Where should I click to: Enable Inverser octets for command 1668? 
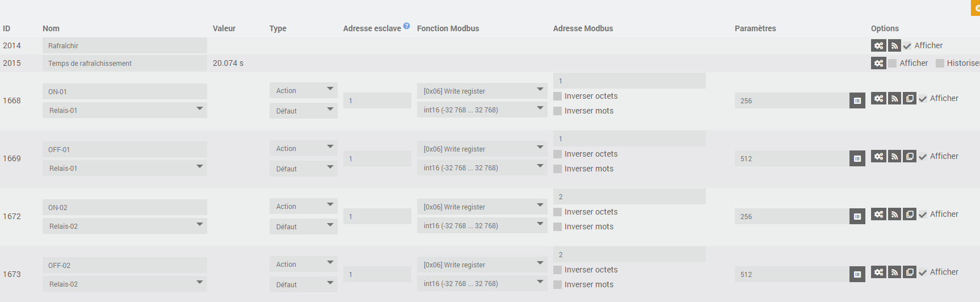coord(558,97)
